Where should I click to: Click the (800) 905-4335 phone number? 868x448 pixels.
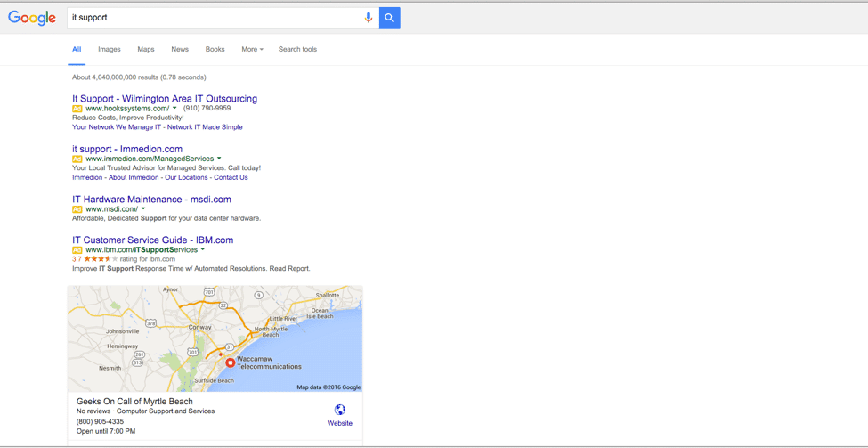click(x=101, y=421)
